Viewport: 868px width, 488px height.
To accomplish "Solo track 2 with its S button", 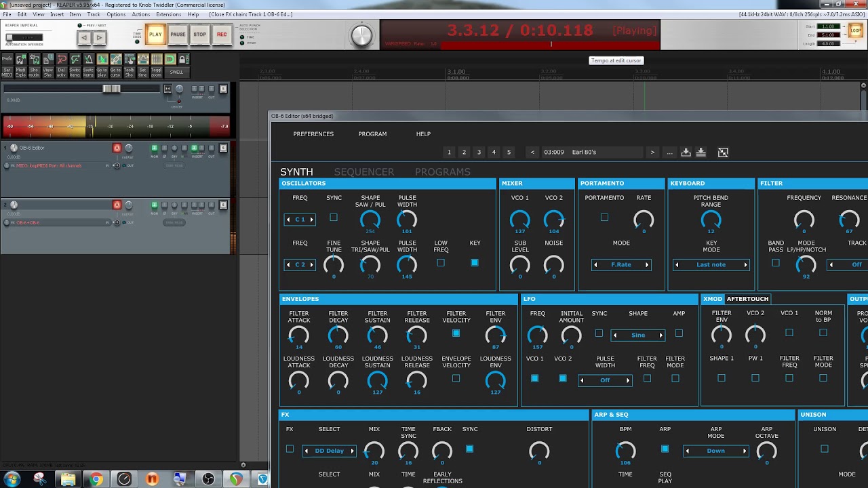I will click(x=223, y=205).
